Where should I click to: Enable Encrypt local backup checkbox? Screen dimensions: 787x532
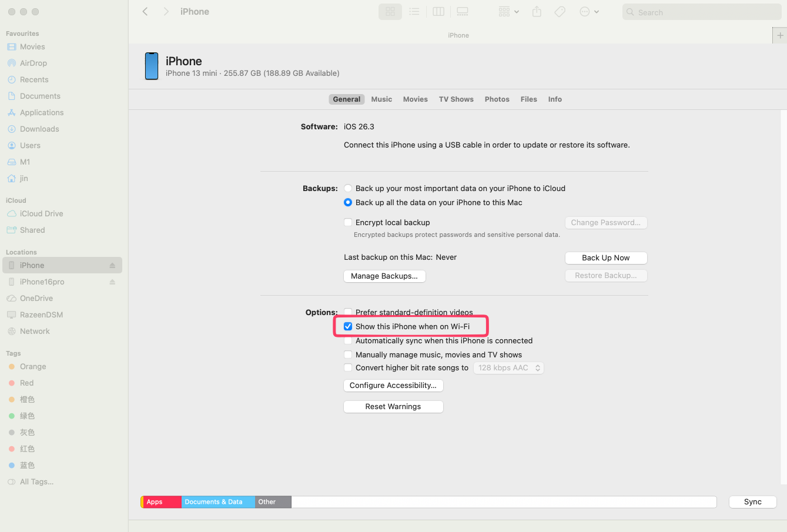[348, 223]
